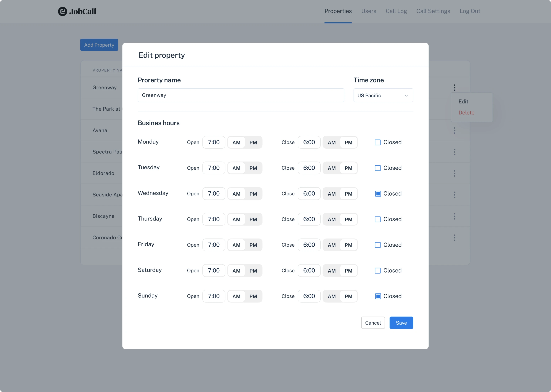Click the JobCall logo icon
Viewport: 551px width, 392px height.
coord(63,11)
